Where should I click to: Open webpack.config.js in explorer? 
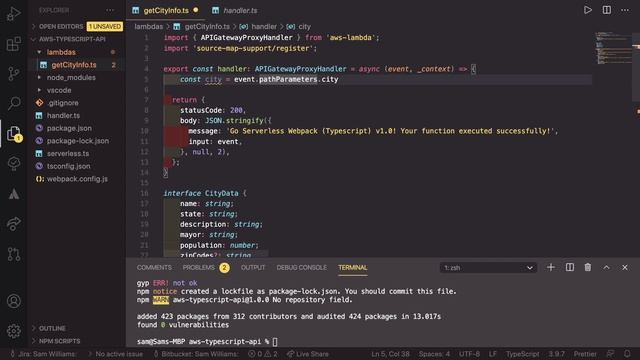[77, 179]
